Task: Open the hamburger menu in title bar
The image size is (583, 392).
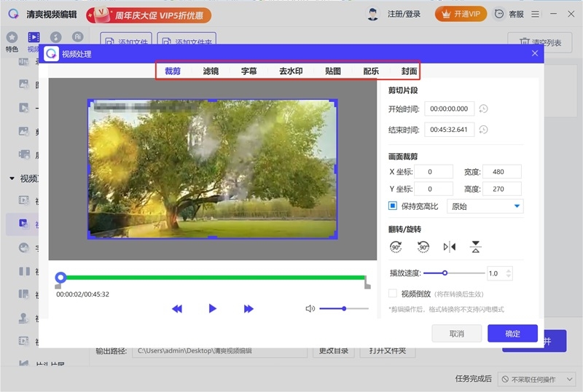Action: tap(535, 14)
